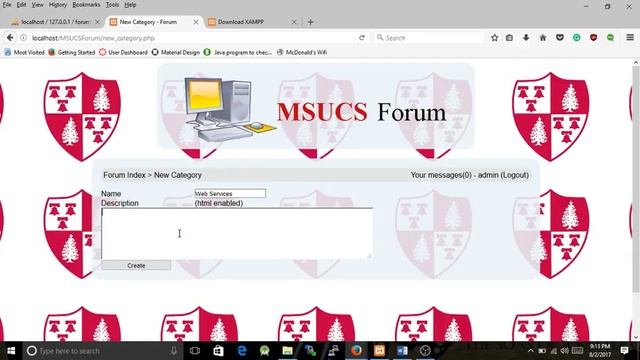This screenshot has height=360, width=640.
Task: Click the Logout link
Action: [x=514, y=175]
